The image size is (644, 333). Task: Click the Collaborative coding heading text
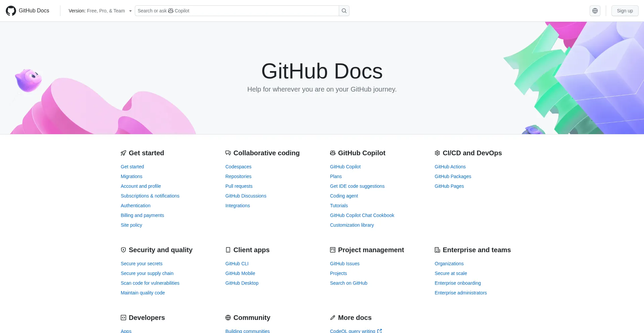point(266,153)
